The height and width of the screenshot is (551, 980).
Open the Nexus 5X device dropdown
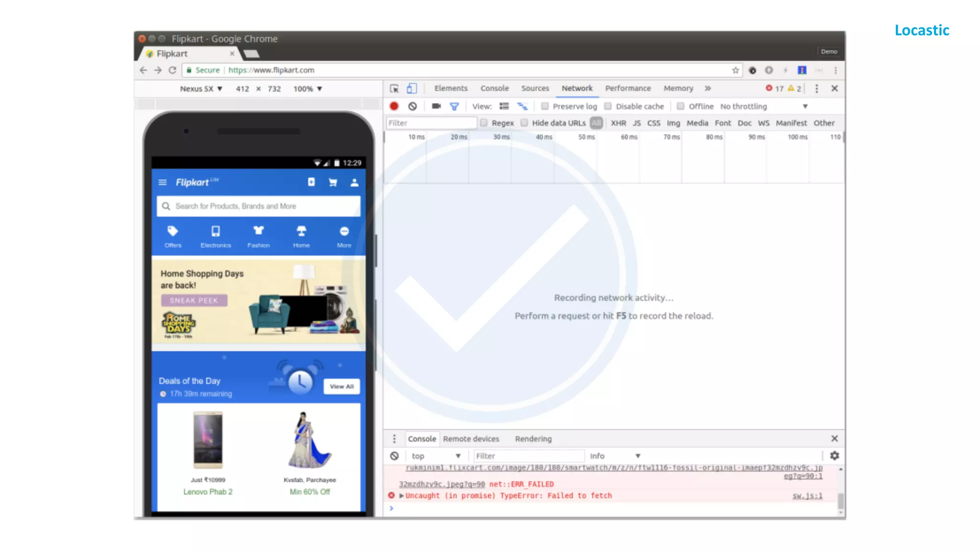pyautogui.click(x=201, y=88)
